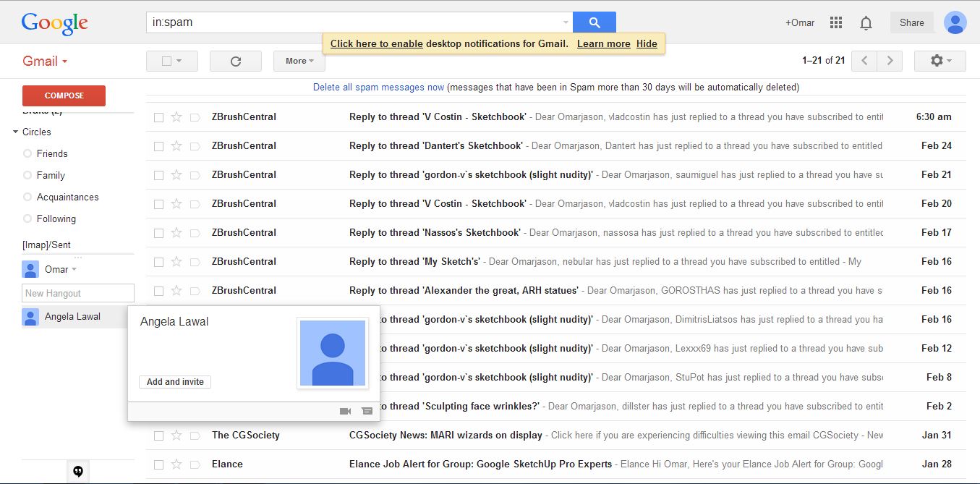Viewport: 980px width, 484px height.
Task: Click the Share button
Action: click(x=912, y=22)
